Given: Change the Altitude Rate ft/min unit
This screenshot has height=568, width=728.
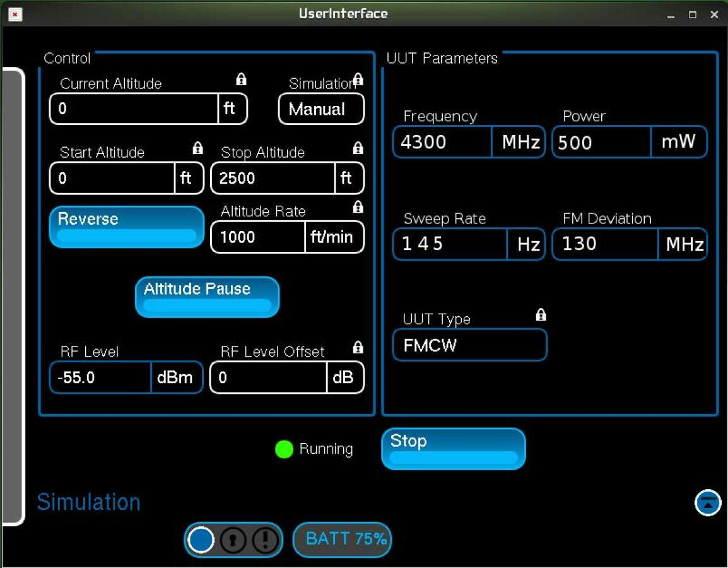Looking at the screenshot, I should pos(334,237).
